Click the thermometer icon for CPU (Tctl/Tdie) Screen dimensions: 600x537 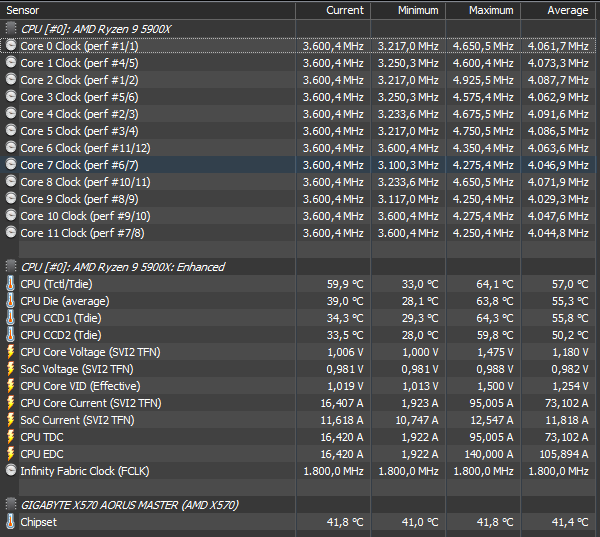tap(10, 284)
